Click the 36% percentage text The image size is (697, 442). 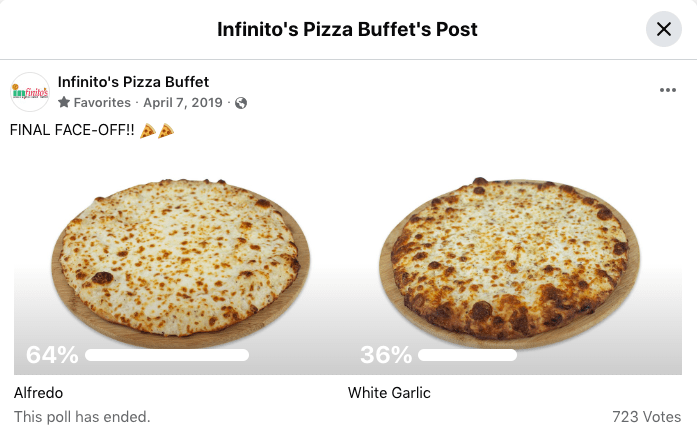point(386,355)
